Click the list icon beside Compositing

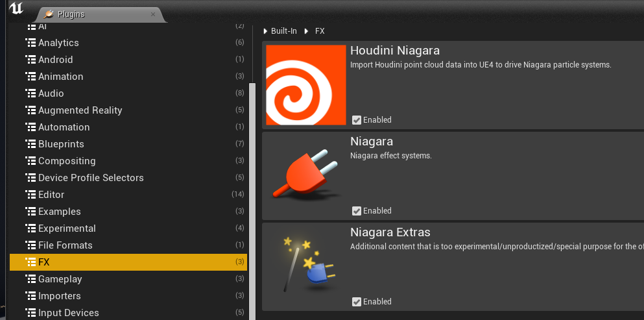click(x=30, y=161)
